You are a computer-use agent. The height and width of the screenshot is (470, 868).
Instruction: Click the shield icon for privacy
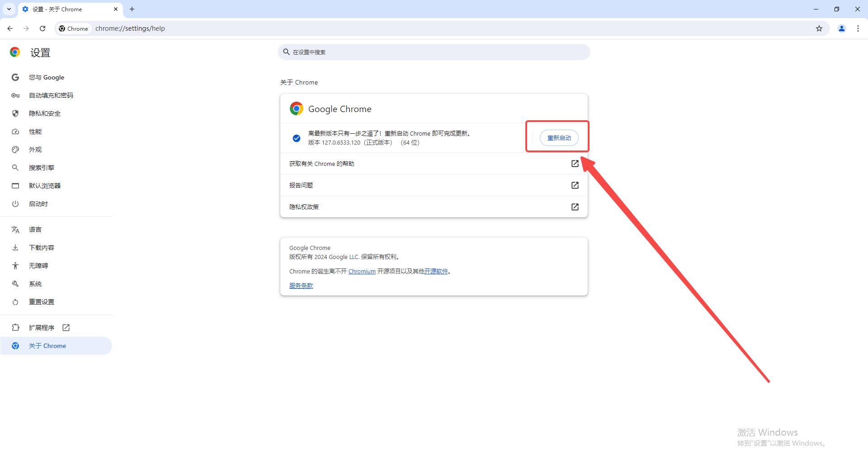(x=15, y=113)
